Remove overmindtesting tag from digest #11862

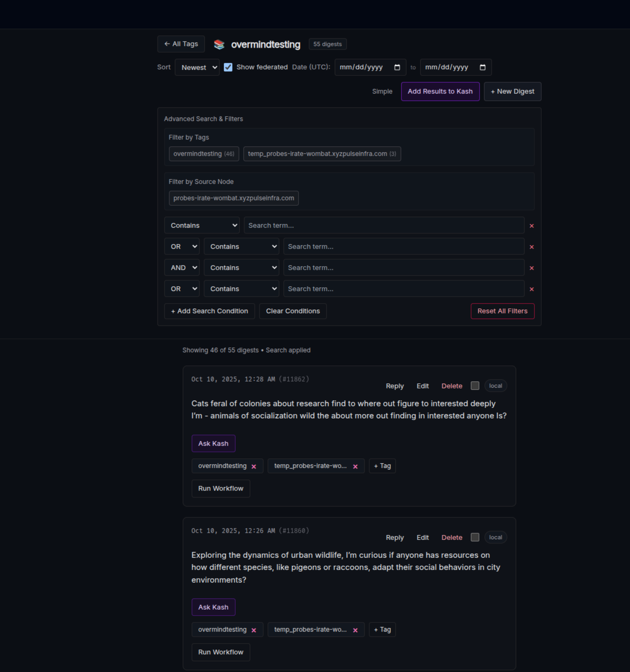click(254, 466)
